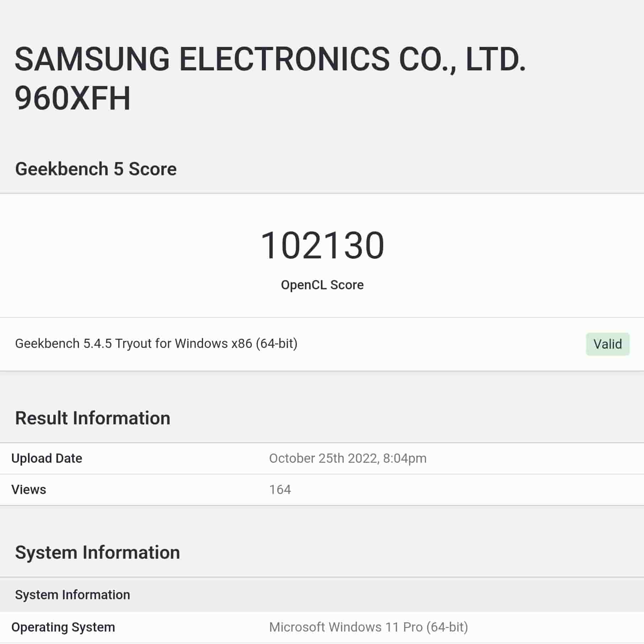Select the 102130 score number
The height and width of the screenshot is (644, 644).
(x=322, y=246)
